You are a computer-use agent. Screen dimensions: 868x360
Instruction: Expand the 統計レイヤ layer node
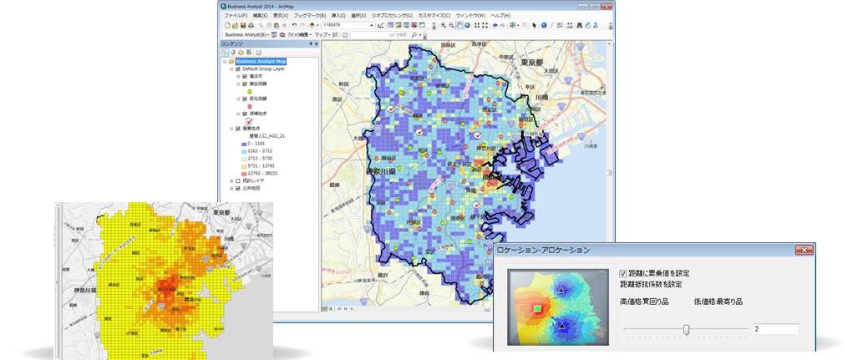[x=232, y=180]
